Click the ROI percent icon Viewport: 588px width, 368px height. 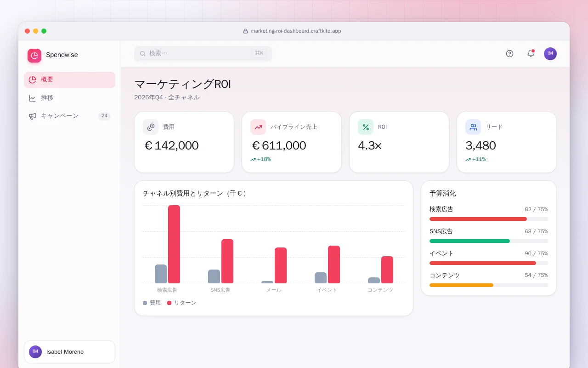pyautogui.click(x=366, y=127)
